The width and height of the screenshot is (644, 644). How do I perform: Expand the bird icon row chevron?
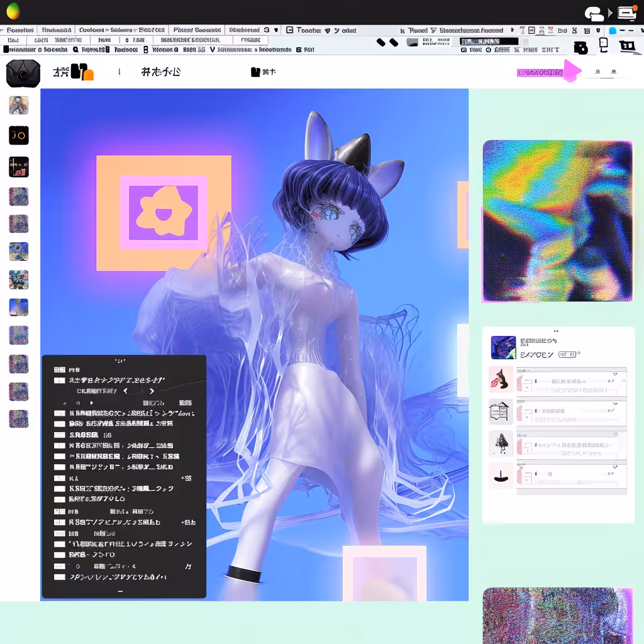[x=615, y=374]
